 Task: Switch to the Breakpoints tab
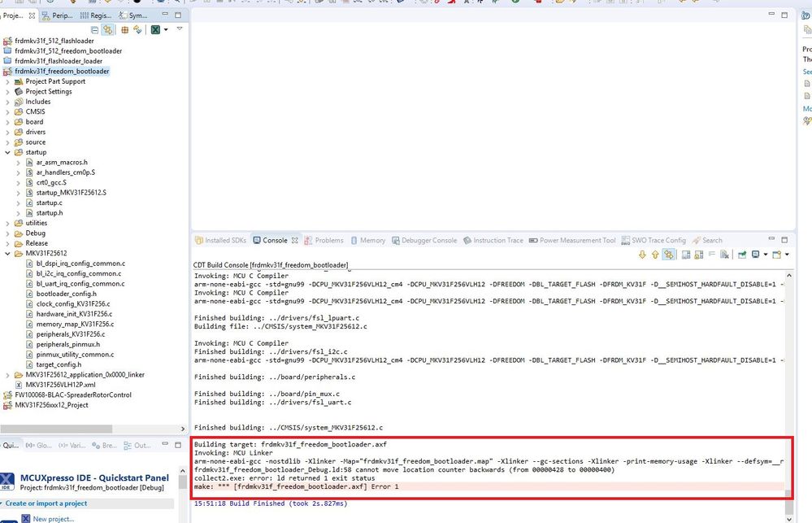(x=104, y=445)
